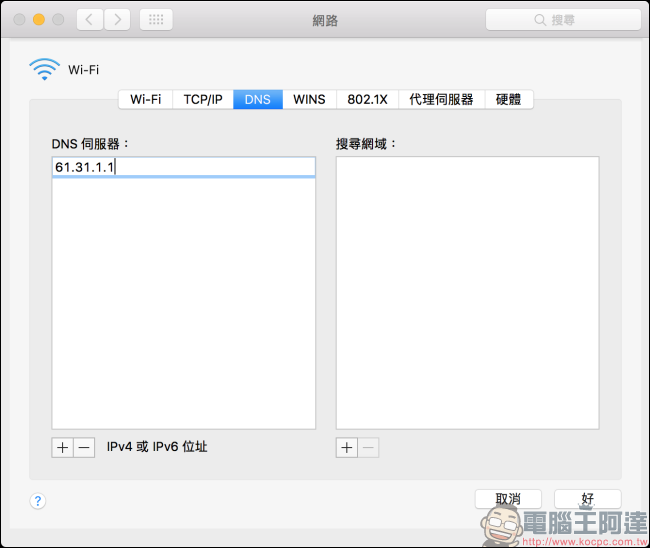This screenshot has width=650, height=548.
Task: Switch to the 硬體 tab
Action: click(509, 99)
